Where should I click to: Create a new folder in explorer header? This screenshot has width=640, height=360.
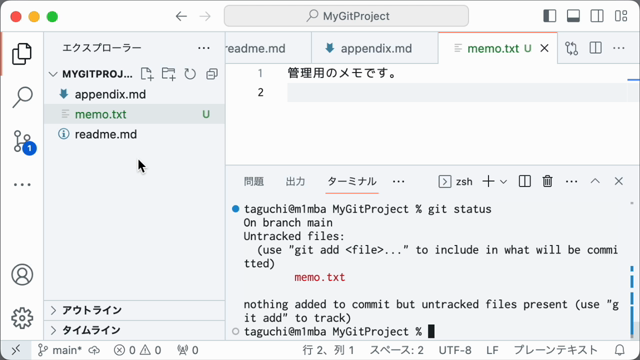click(x=168, y=74)
